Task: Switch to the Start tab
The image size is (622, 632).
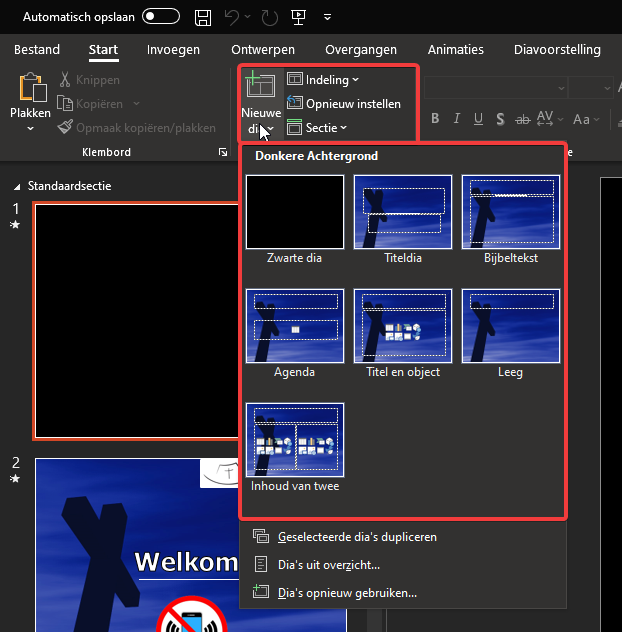Action: pyautogui.click(x=103, y=50)
